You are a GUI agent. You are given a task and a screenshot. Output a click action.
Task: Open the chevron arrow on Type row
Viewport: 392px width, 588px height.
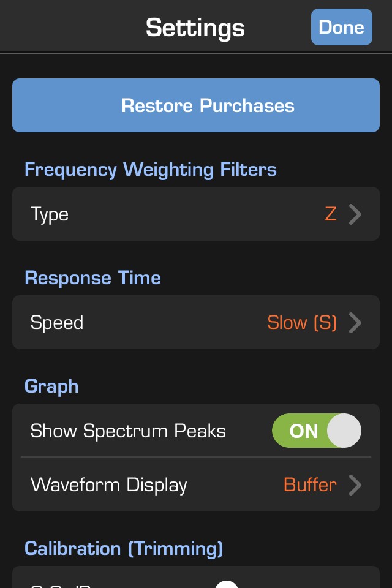pos(355,214)
